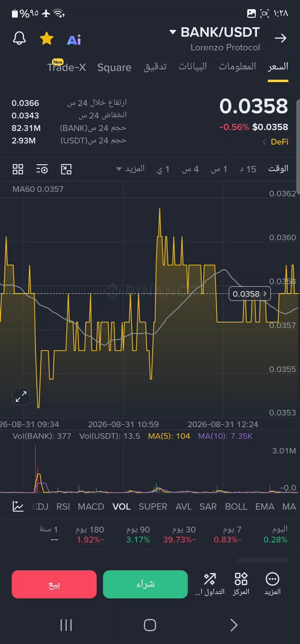Screen dimensions: 300x644
Task: Open the تدقيق tab
Action: [x=155, y=67]
